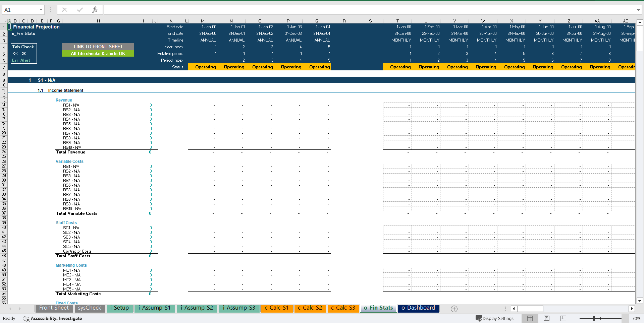Open the Name Box dropdown arrow

point(42,9)
